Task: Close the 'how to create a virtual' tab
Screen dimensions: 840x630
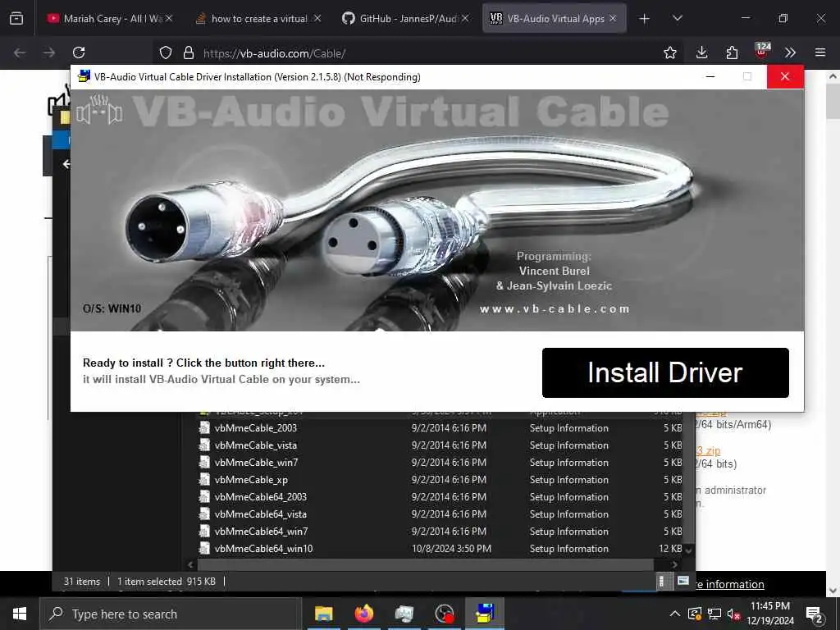Action: pos(317,18)
